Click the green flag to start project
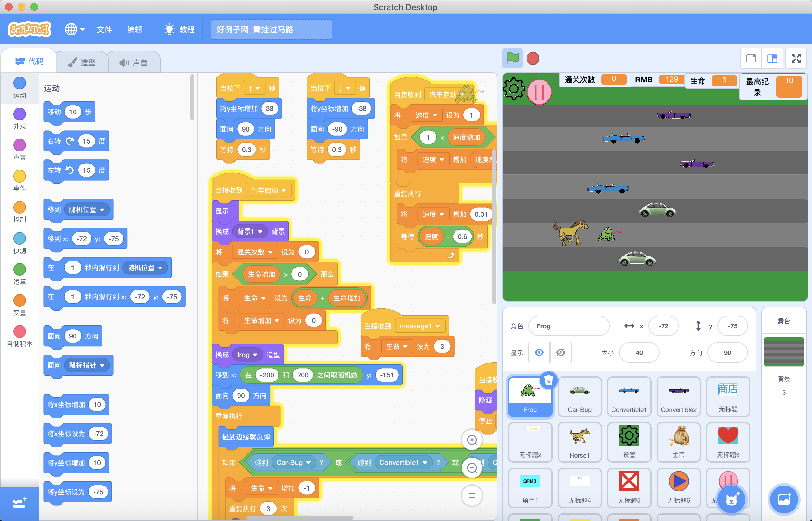This screenshot has height=521, width=812. pos(512,59)
